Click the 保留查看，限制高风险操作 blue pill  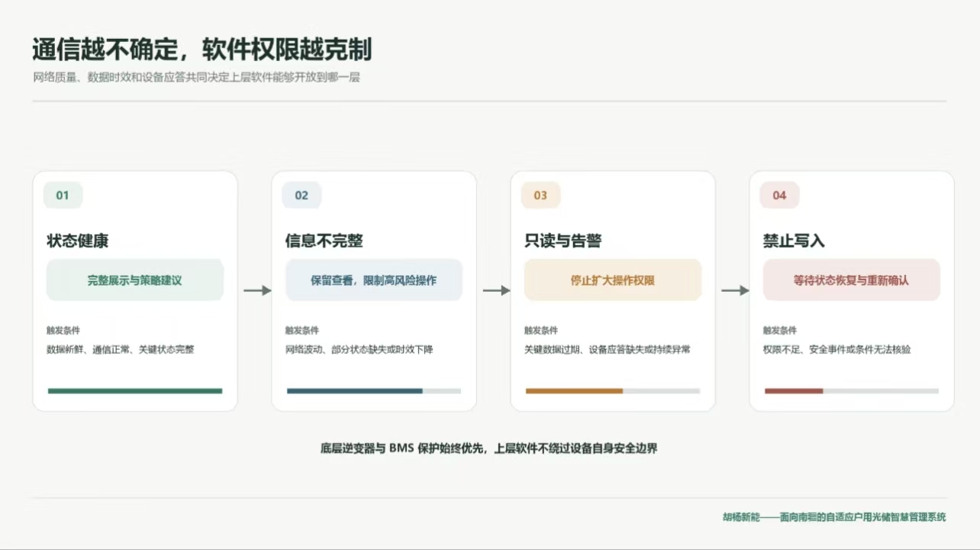pos(374,280)
